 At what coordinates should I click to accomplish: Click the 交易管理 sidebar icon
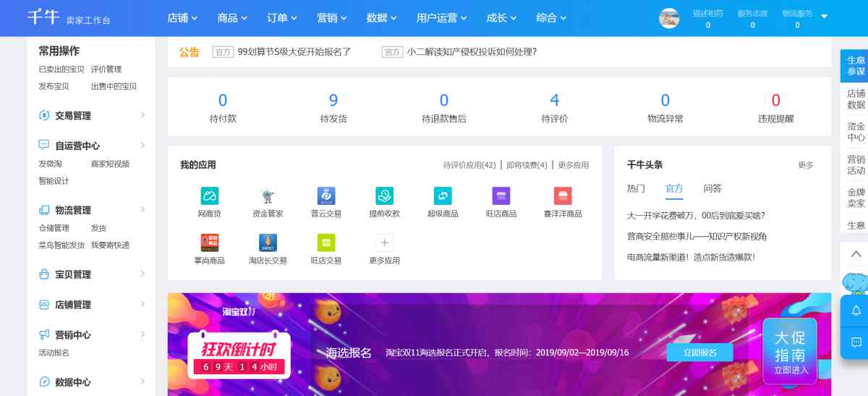pyautogui.click(x=43, y=115)
